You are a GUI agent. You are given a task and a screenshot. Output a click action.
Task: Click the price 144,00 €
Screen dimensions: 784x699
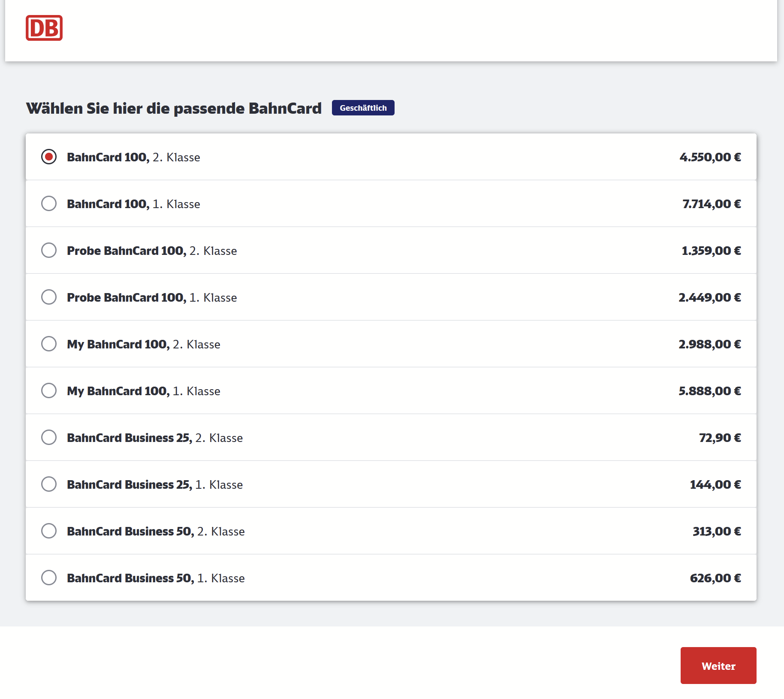(x=715, y=484)
